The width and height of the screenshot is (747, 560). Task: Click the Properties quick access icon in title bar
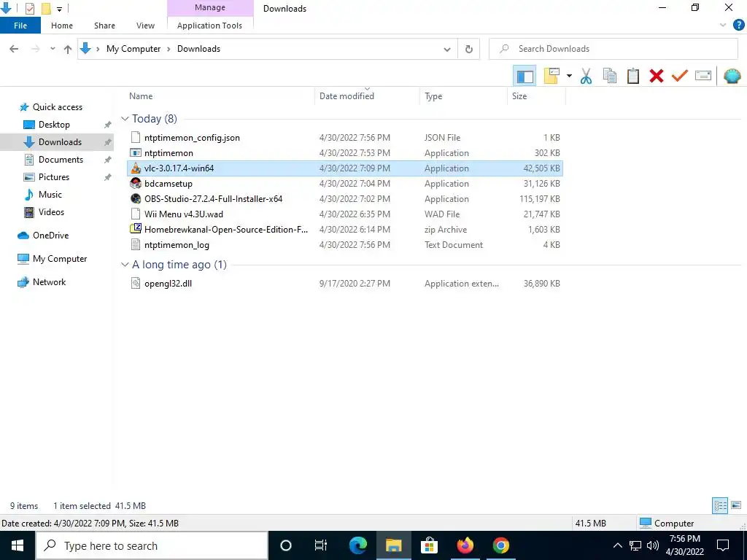(29, 9)
